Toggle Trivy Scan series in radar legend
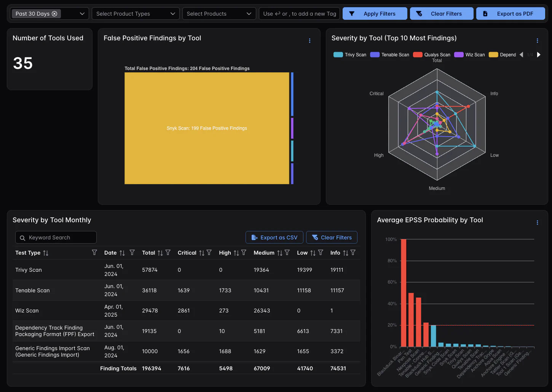 pos(350,55)
